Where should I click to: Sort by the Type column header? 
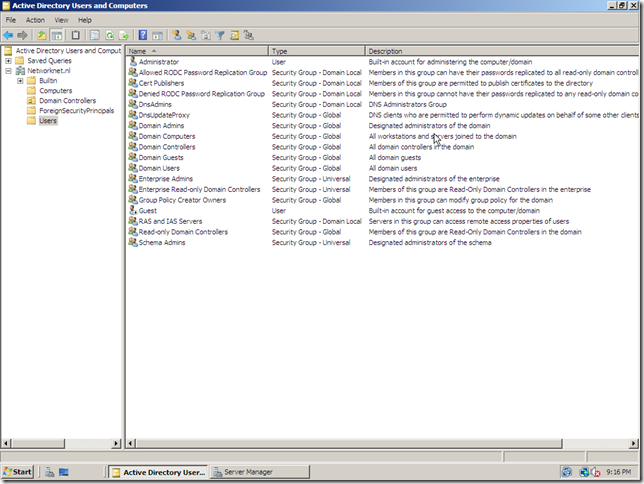pyautogui.click(x=317, y=51)
